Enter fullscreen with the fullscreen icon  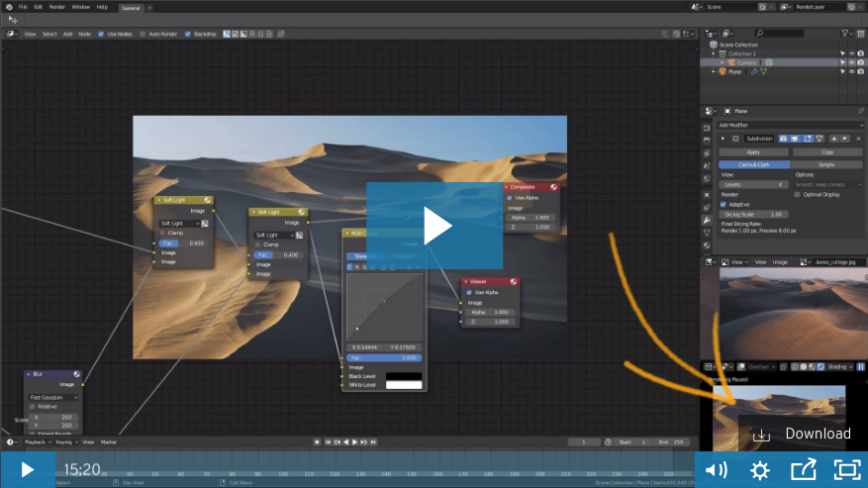[846, 470]
